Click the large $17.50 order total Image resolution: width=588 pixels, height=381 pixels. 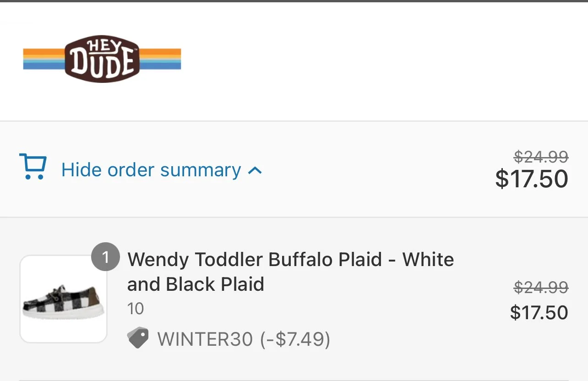(532, 179)
